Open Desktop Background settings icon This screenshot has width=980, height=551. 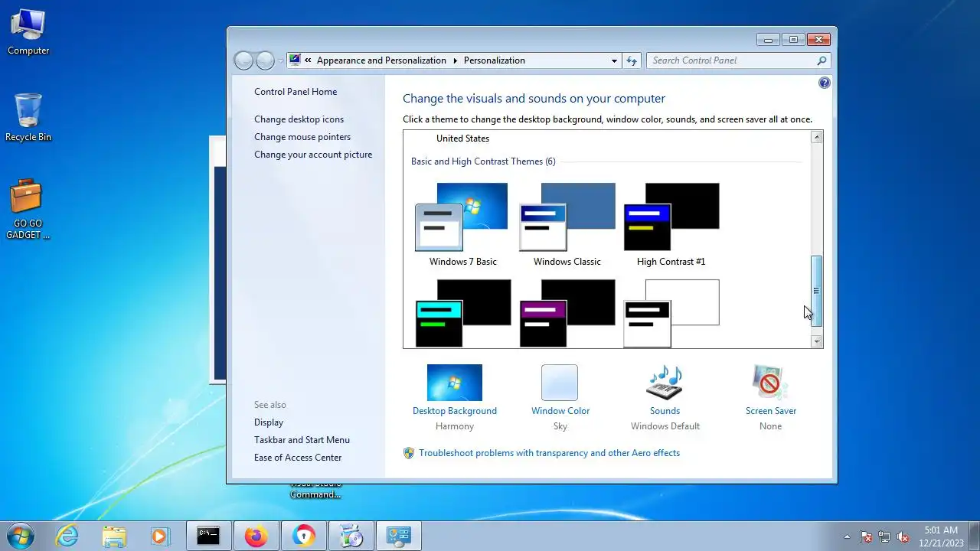tap(455, 383)
